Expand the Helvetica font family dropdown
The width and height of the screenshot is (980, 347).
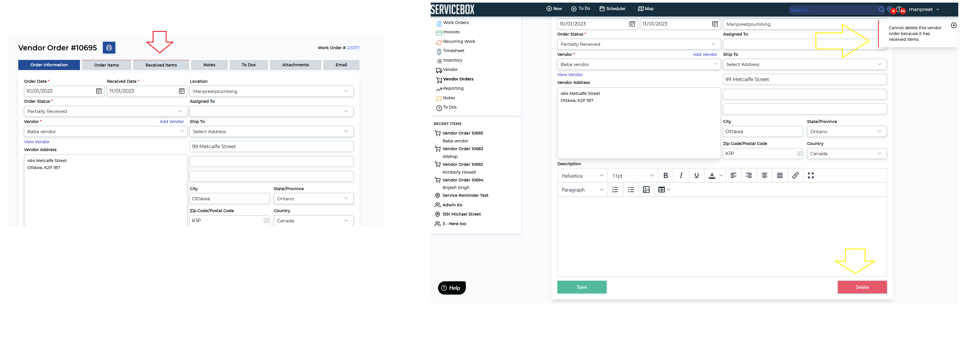(x=582, y=176)
